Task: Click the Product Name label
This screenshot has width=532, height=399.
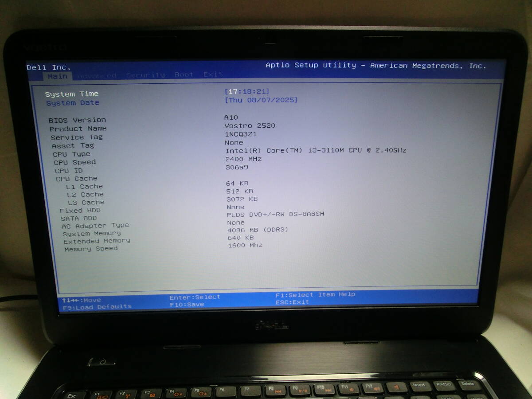Action: (x=78, y=129)
